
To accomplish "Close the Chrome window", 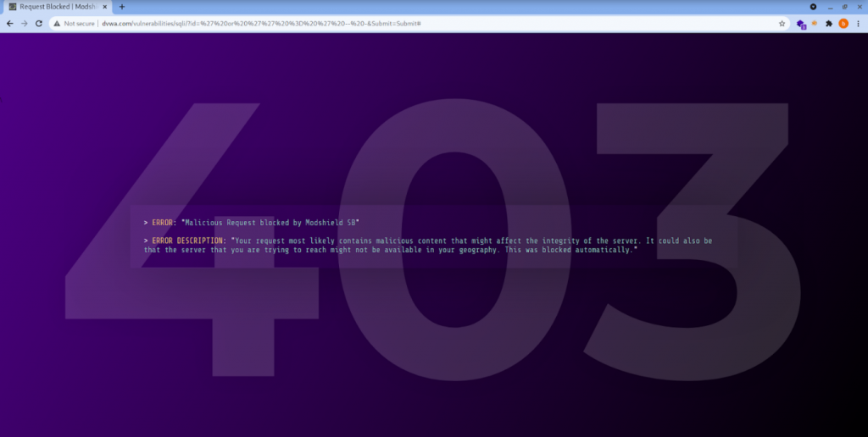I will pyautogui.click(x=860, y=7).
